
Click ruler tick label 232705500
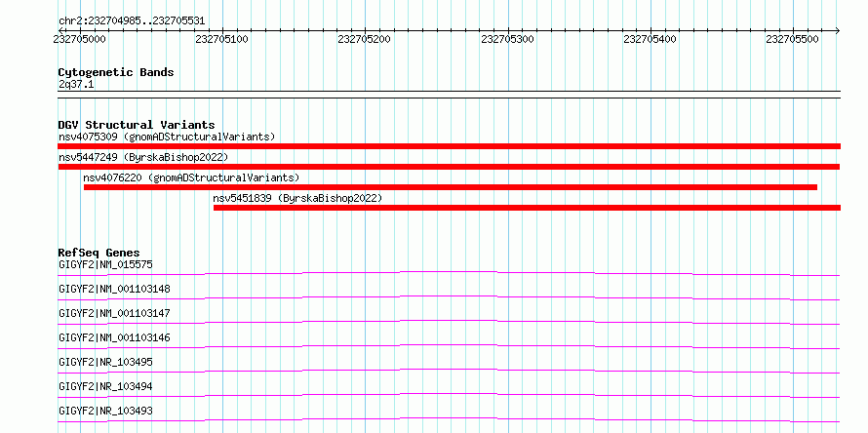click(x=793, y=39)
